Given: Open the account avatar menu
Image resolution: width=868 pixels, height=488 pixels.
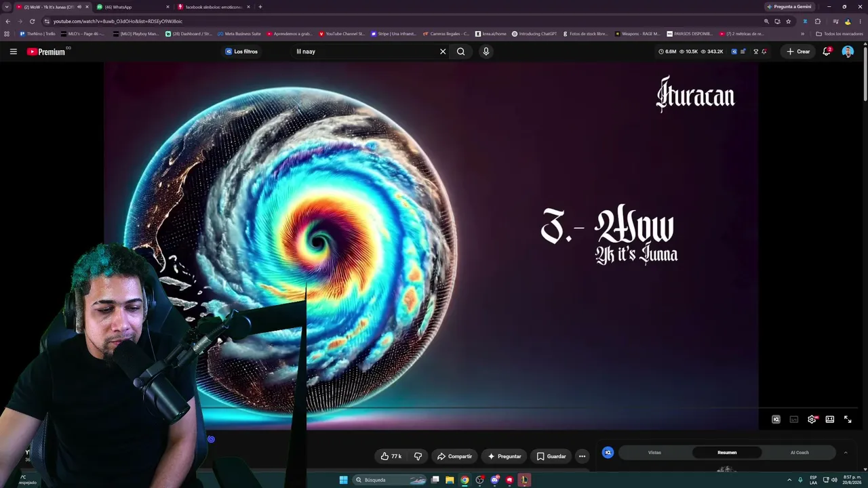Looking at the screenshot, I should point(848,52).
